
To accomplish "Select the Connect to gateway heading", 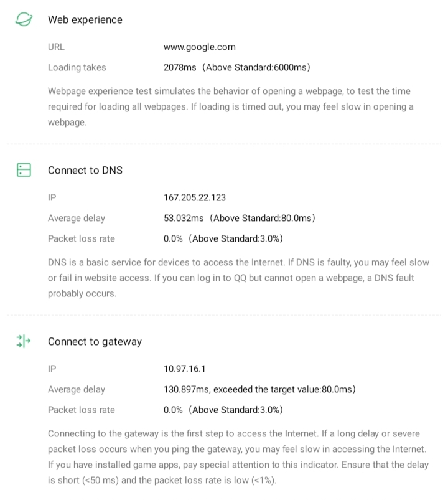I will pos(95,341).
